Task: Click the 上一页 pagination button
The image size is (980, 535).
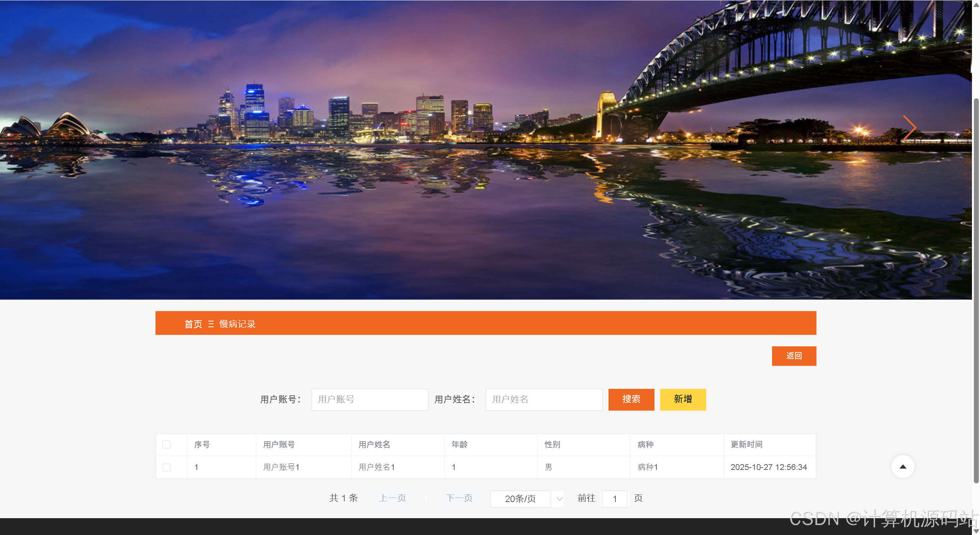Action: (393, 498)
